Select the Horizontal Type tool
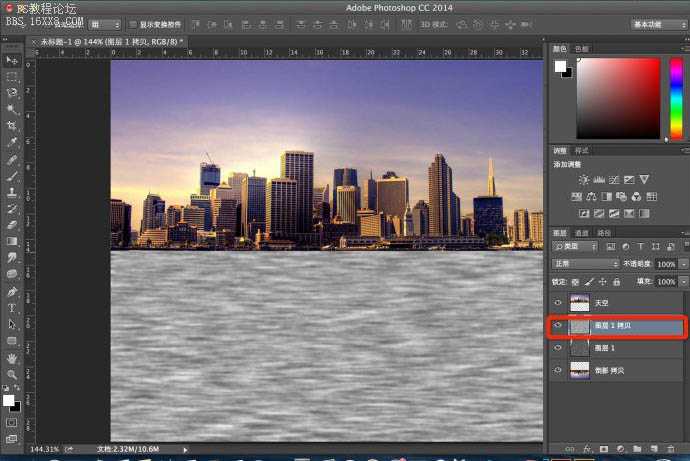The image size is (690, 461). (x=12, y=308)
